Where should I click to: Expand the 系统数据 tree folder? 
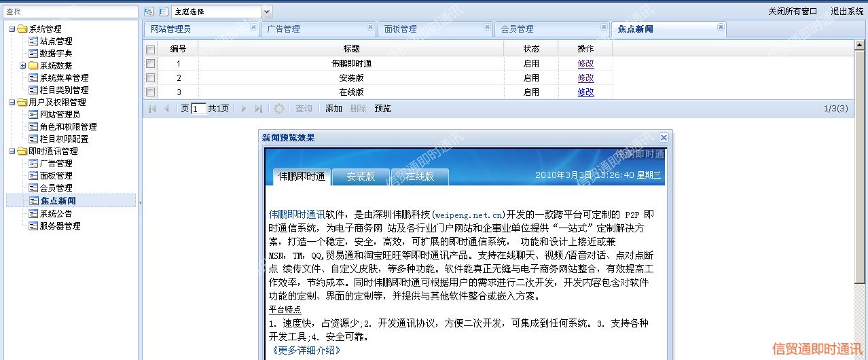(x=23, y=66)
